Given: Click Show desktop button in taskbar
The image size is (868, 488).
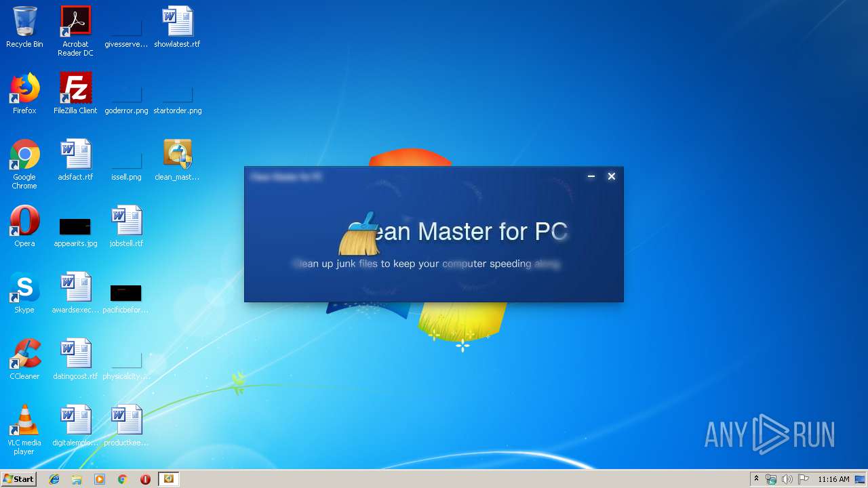Looking at the screenshot, I should (861, 479).
